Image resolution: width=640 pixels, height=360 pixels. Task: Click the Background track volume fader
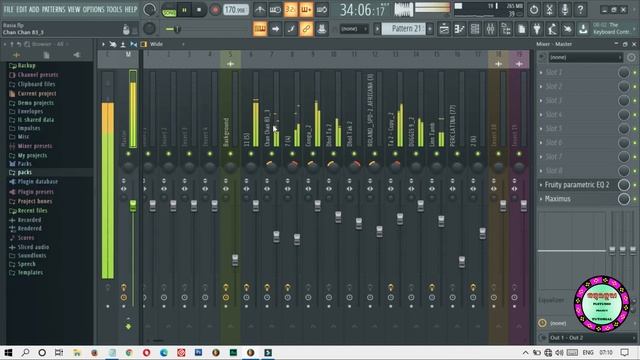click(x=235, y=260)
